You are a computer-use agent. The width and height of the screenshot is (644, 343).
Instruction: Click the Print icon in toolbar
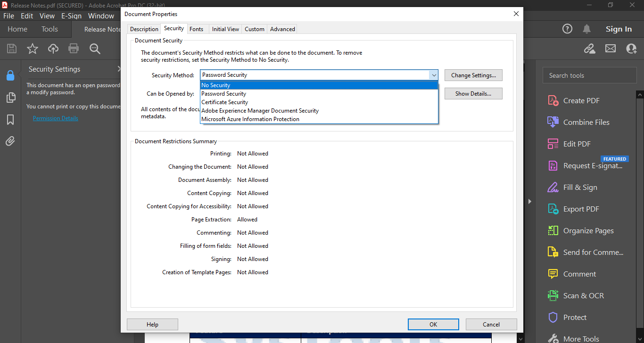pos(74,49)
